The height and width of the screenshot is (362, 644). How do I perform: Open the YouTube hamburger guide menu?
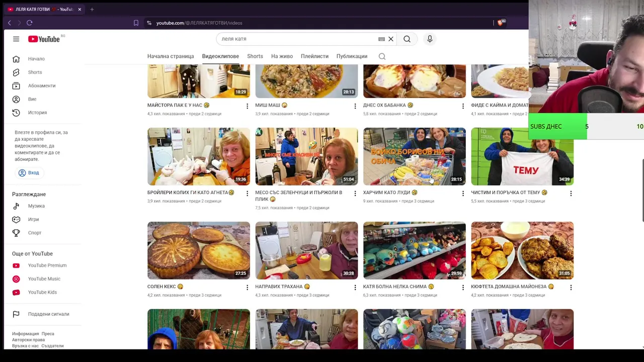(x=16, y=39)
